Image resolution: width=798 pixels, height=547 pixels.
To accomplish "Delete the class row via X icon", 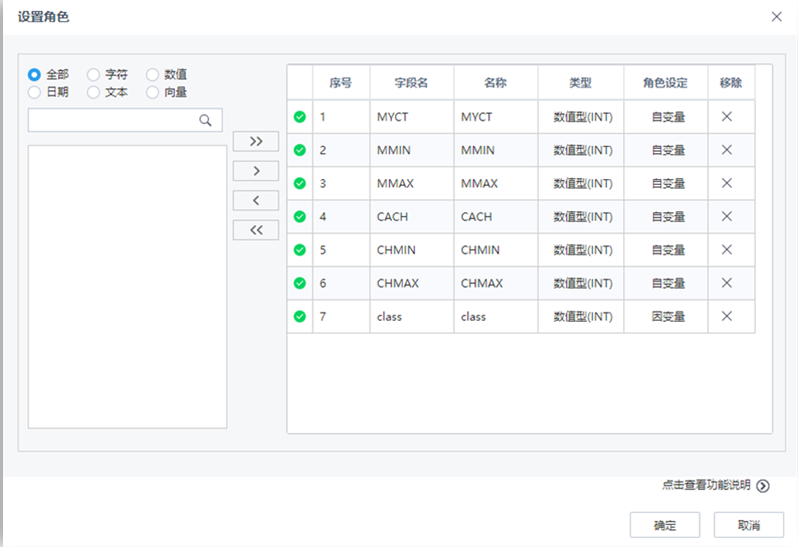I will coord(727,316).
